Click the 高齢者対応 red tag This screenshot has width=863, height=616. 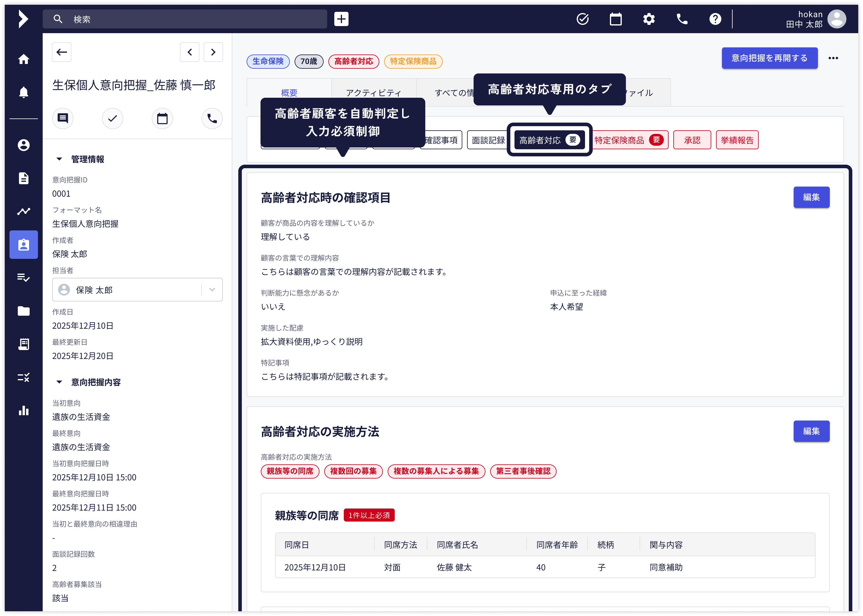(x=353, y=61)
